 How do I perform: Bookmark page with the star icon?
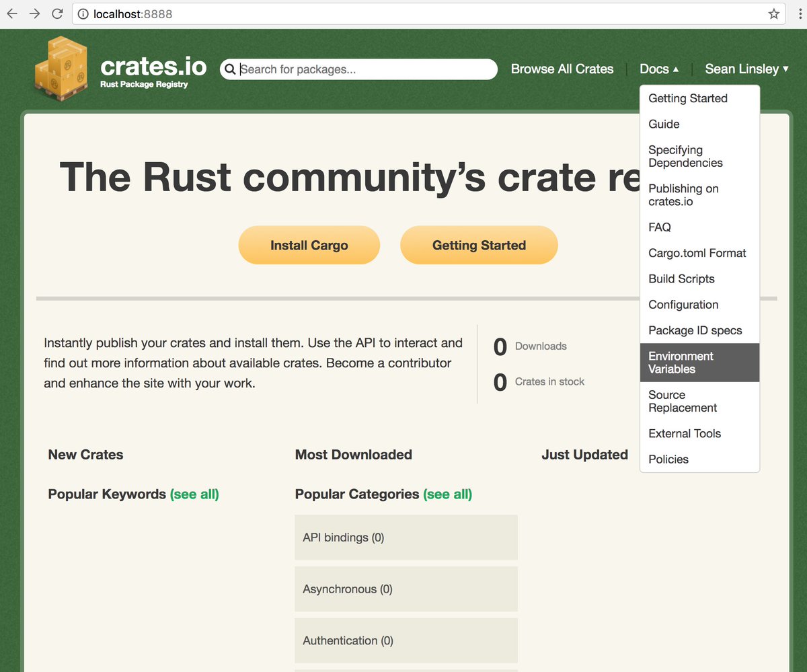coord(774,13)
